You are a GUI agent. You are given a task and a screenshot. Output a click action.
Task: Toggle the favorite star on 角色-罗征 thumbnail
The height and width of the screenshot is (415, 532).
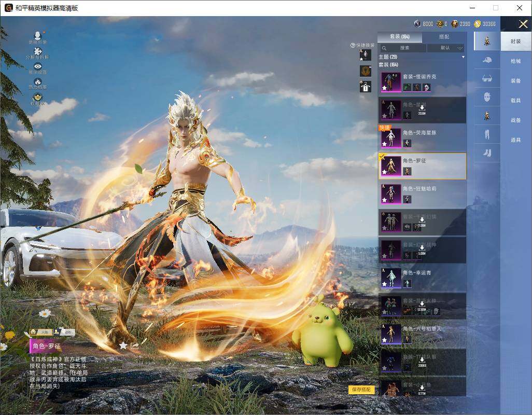[384, 172]
